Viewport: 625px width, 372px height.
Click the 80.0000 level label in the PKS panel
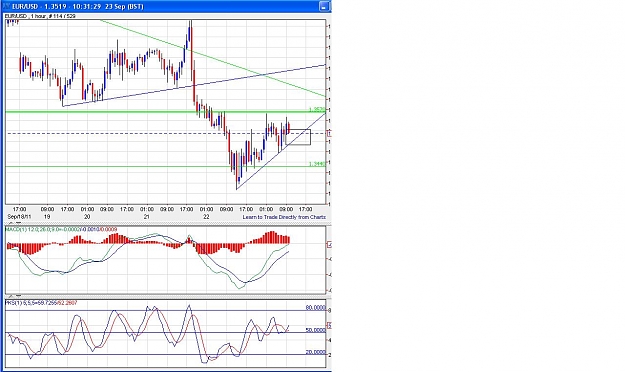(315, 307)
